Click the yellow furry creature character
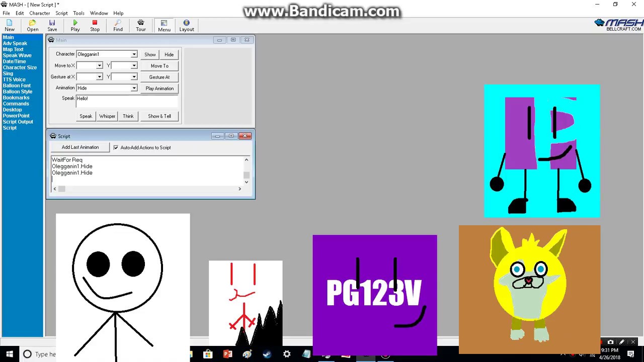The width and height of the screenshot is (644, 362). pos(529,289)
